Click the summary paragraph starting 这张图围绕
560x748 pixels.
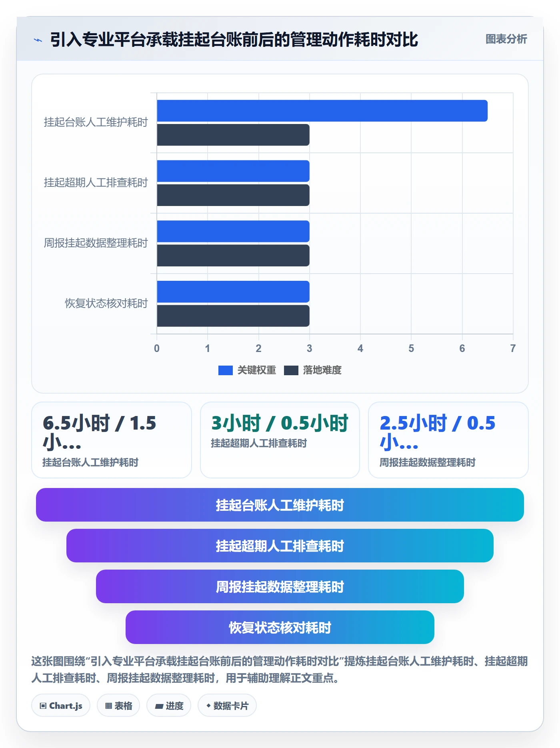coord(280,670)
